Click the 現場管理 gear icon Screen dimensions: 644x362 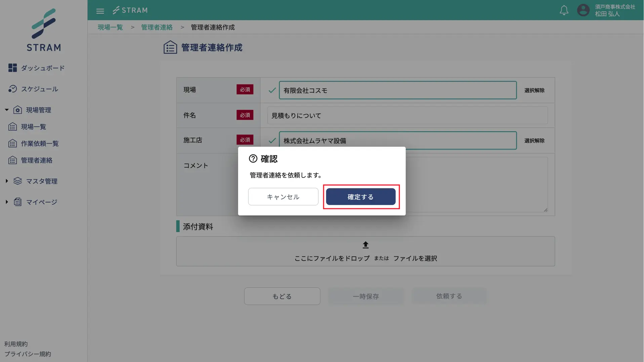tap(17, 109)
